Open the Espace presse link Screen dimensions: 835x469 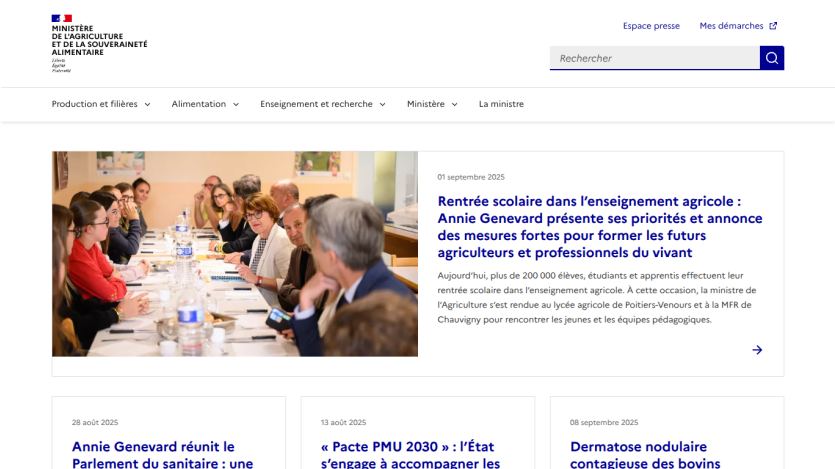pyautogui.click(x=651, y=26)
